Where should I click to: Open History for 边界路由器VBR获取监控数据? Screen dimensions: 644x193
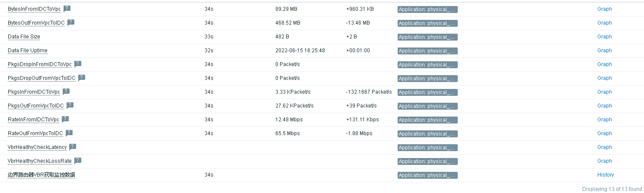point(605,175)
